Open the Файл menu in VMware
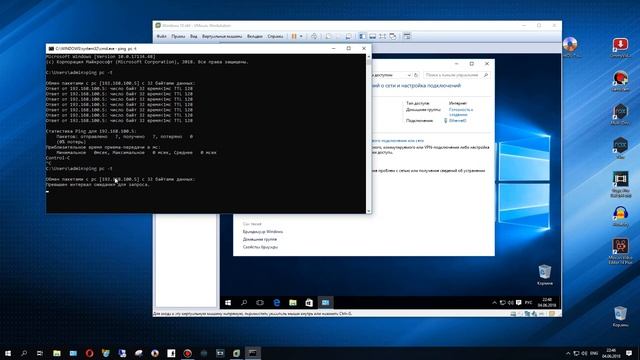This screenshot has width=640, height=360. coord(162,36)
